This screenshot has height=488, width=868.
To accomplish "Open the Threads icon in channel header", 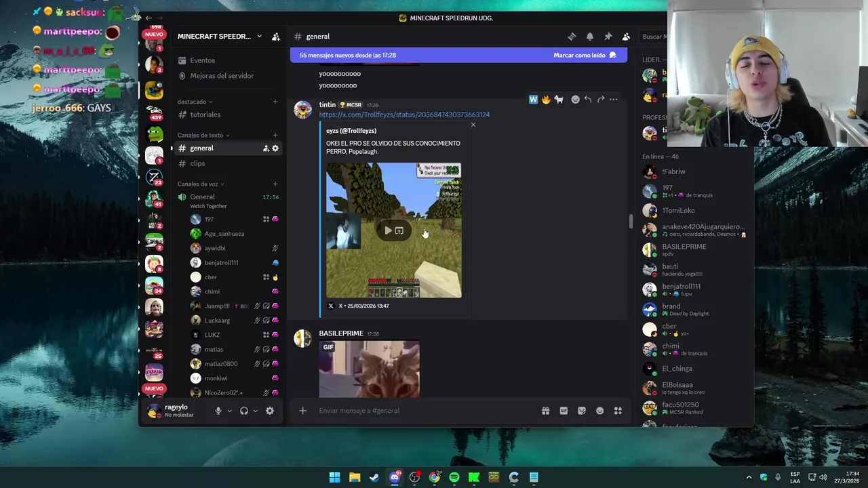I will point(572,37).
